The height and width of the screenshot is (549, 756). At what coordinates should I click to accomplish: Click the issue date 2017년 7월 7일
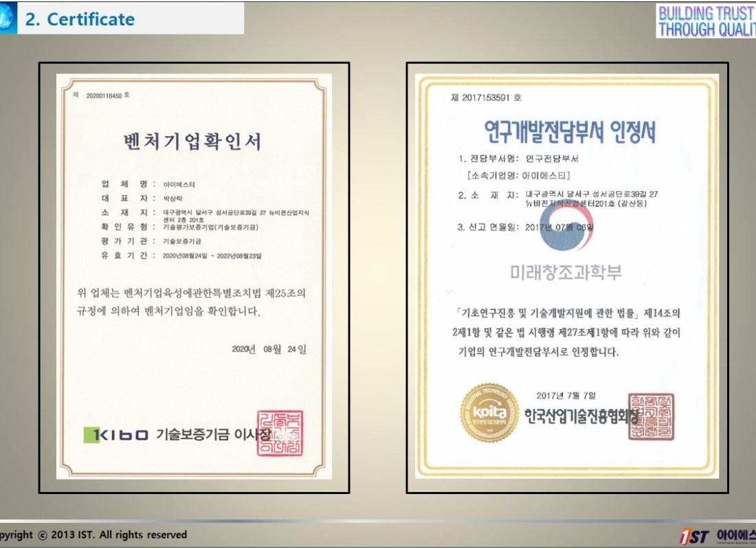click(x=566, y=396)
